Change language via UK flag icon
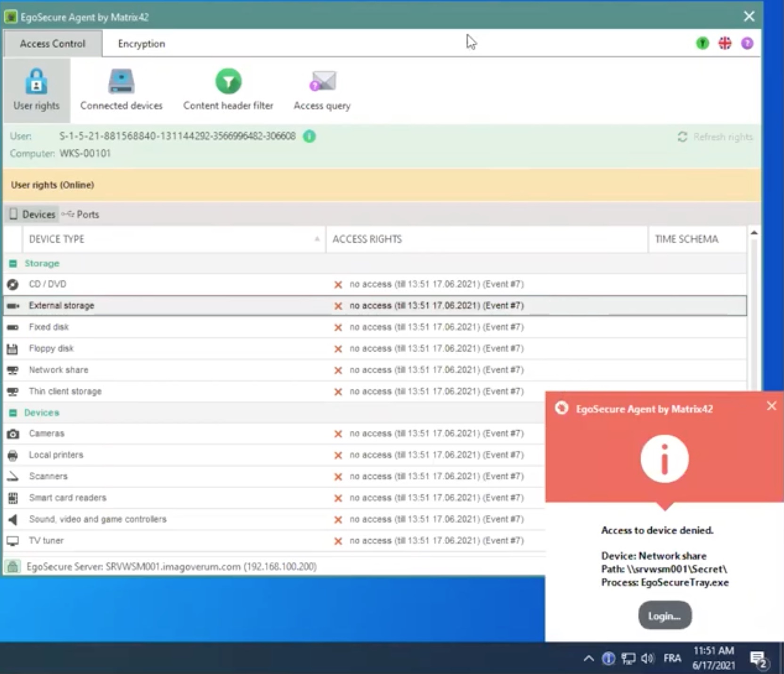This screenshot has height=674, width=784. pyautogui.click(x=725, y=43)
